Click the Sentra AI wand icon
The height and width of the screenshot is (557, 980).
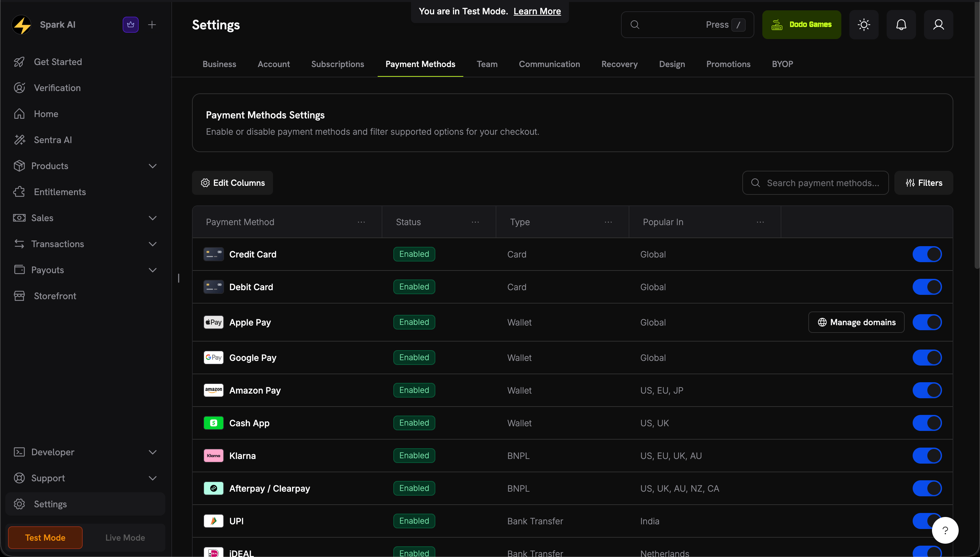(19, 140)
